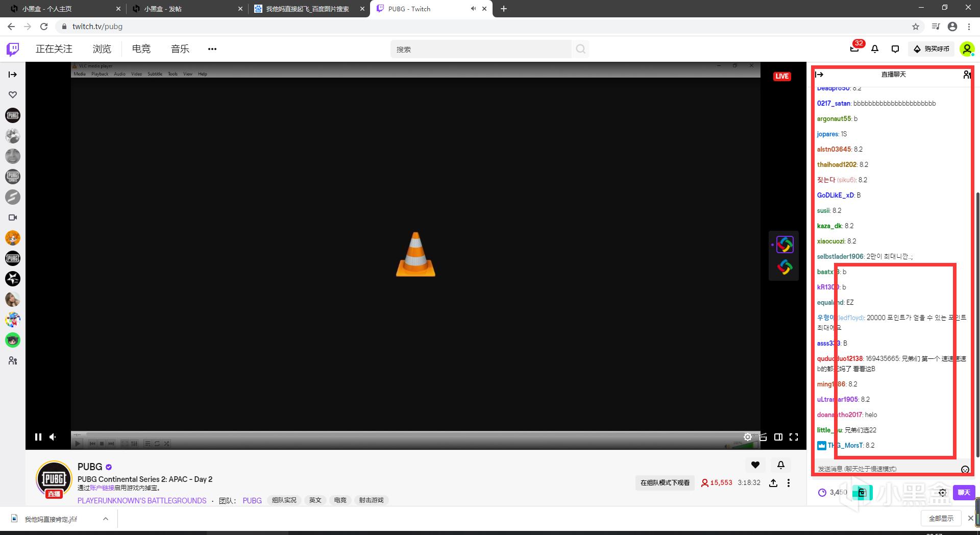The image size is (980, 535).
Task: Click the Twitch logo home icon
Action: [x=13, y=49]
